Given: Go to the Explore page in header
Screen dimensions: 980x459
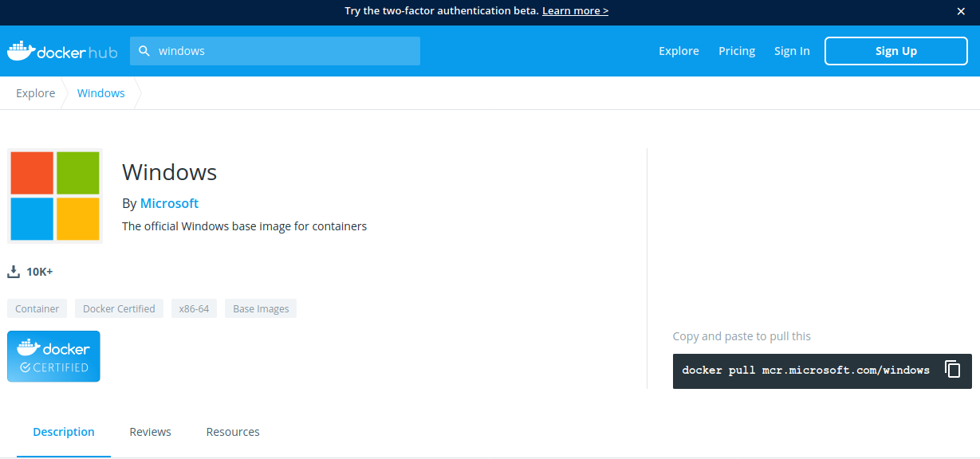Looking at the screenshot, I should pos(679,51).
